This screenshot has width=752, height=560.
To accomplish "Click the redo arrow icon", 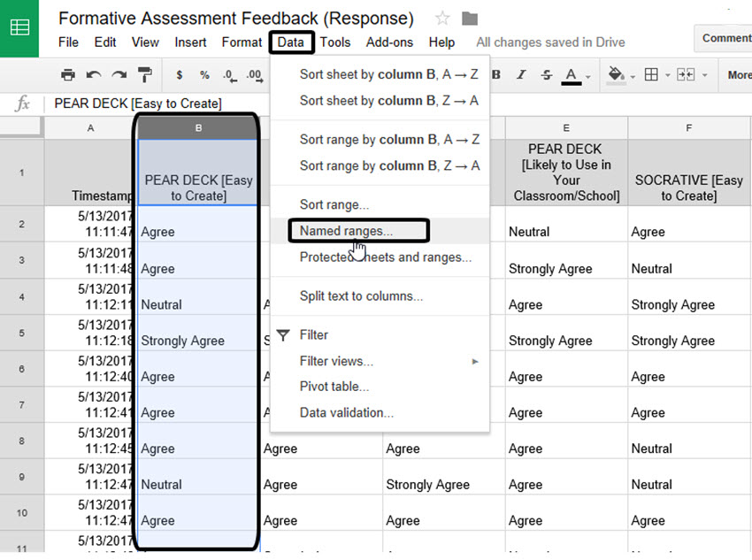I will point(119,75).
